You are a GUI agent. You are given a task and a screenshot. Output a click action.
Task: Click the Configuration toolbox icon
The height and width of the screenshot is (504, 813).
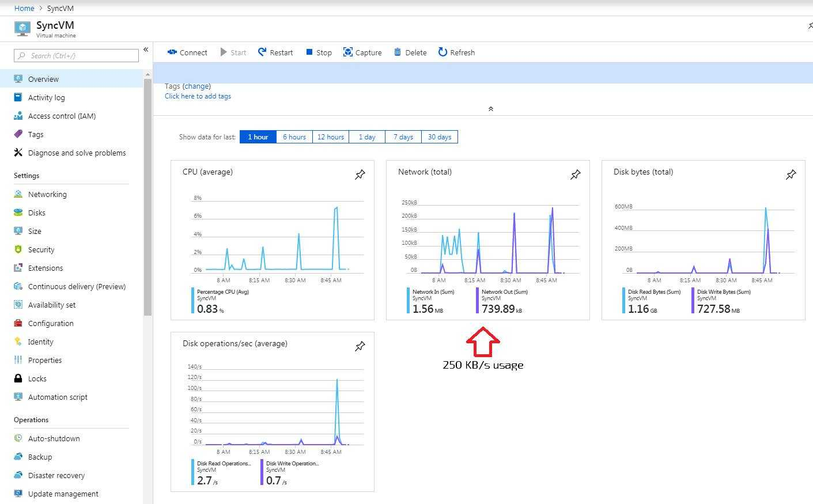18,323
